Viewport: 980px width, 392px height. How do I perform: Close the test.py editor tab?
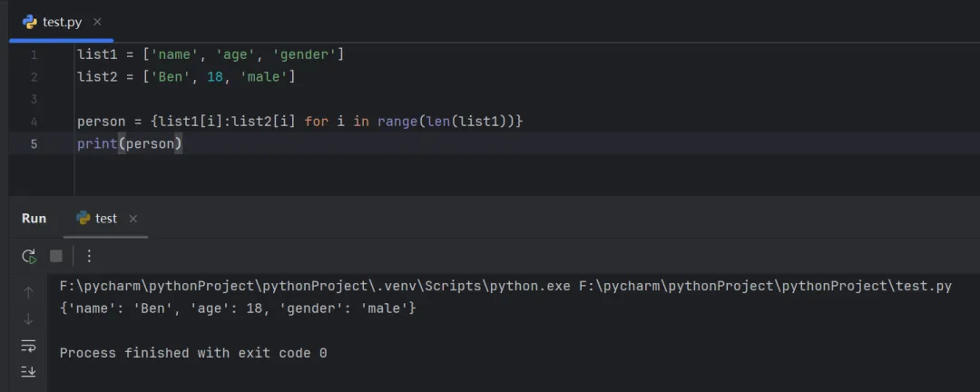click(x=97, y=22)
